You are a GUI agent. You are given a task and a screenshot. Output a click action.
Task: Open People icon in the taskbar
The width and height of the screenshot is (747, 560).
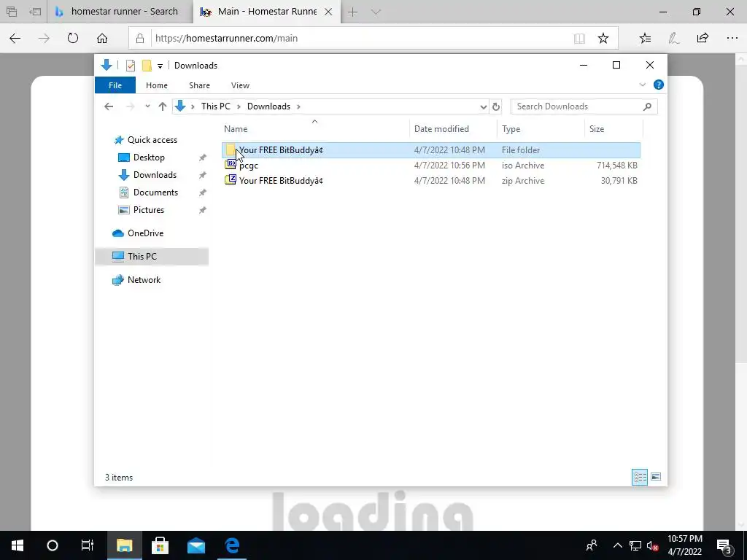(592, 545)
